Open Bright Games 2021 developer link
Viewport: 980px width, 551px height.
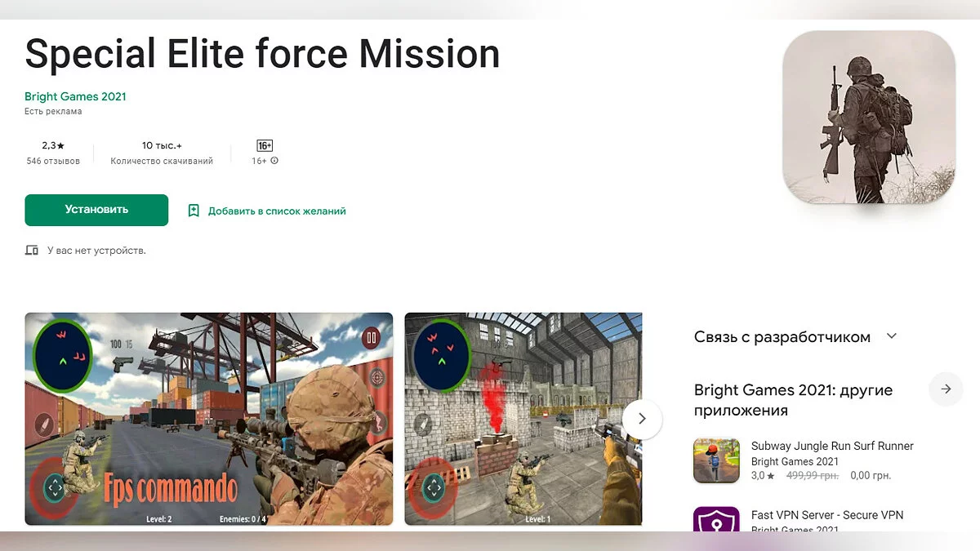75,96
